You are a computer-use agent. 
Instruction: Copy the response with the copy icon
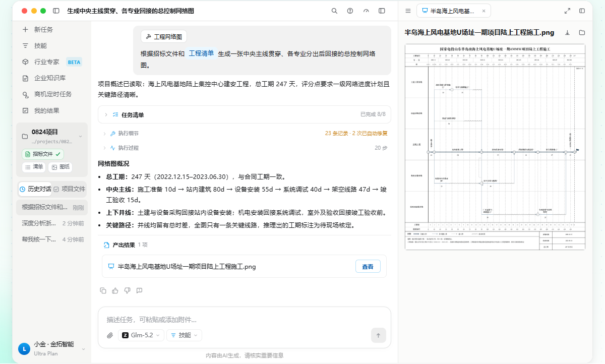[x=103, y=290]
